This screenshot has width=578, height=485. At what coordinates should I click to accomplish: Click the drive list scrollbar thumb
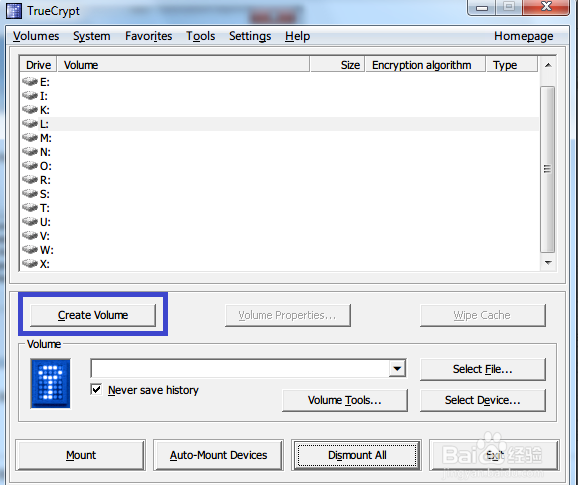click(x=547, y=169)
